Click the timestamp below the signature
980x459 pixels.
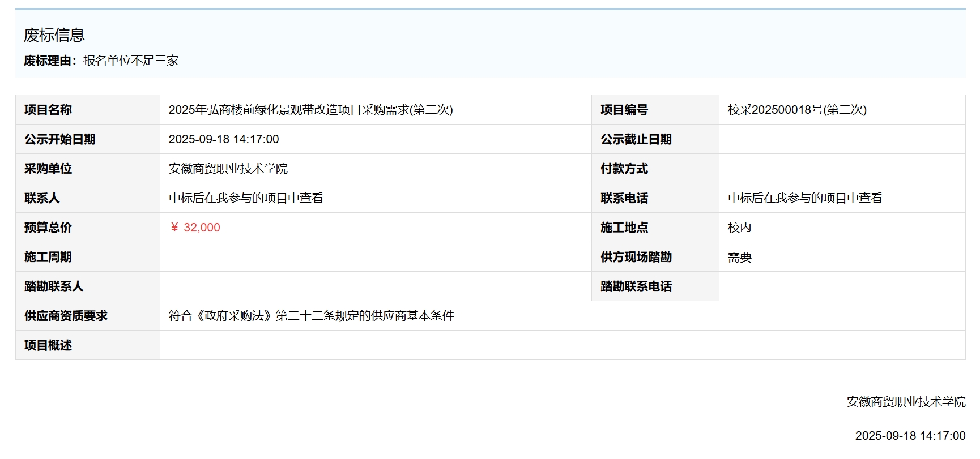coord(910,436)
